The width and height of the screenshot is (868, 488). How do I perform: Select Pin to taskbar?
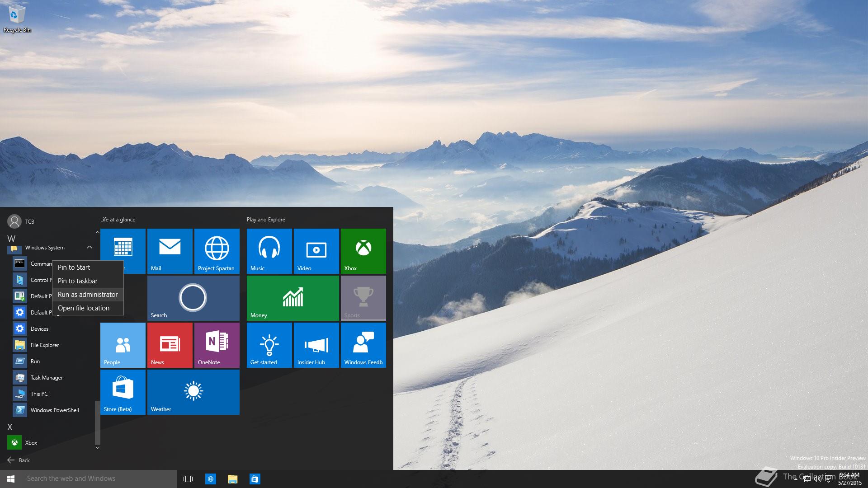(x=88, y=281)
